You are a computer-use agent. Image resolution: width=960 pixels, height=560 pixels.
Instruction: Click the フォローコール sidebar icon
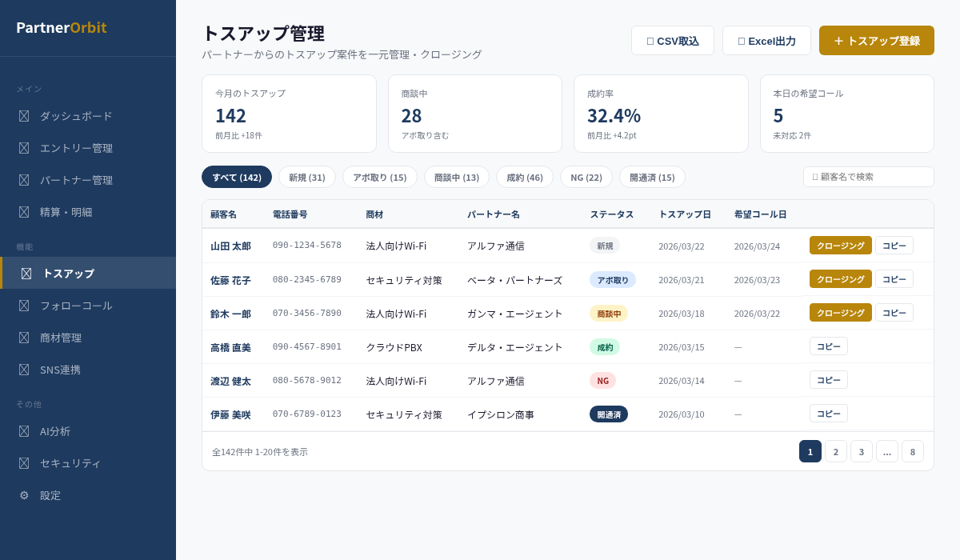pos(24,306)
